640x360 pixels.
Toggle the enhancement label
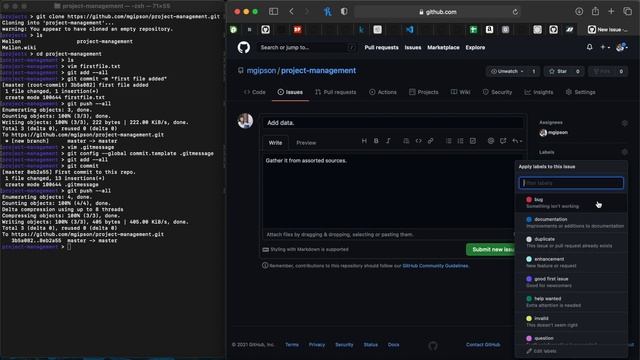coord(571,262)
